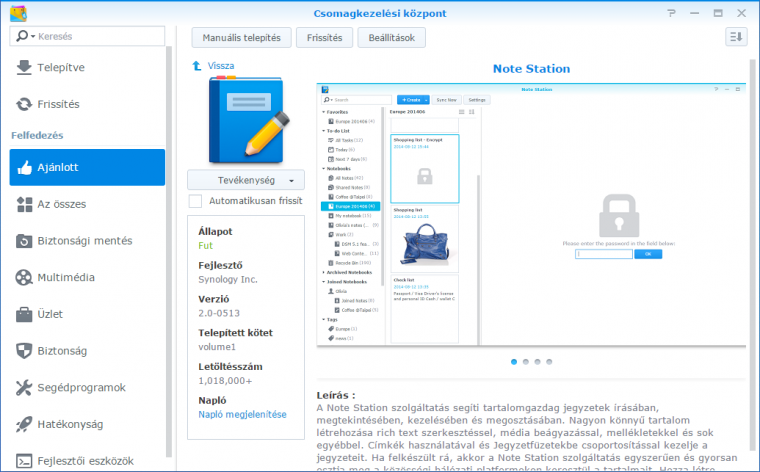The height and width of the screenshot is (472, 760).
Task: Click the help question mark icon
Action: point(671,13)
